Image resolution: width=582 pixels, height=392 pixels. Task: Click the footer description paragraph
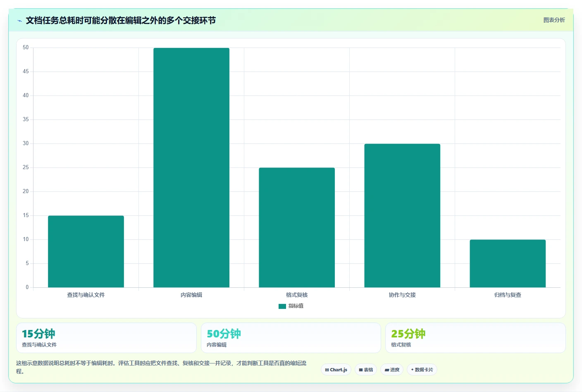pyautogui.click(x=161, y=367)
